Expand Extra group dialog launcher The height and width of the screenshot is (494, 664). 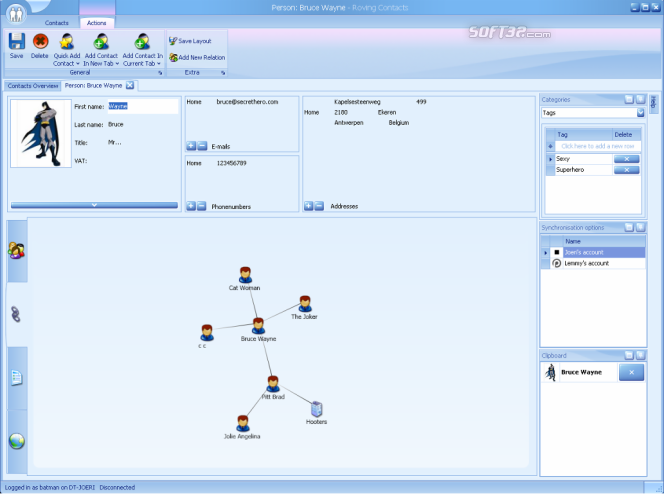coord(223,73)
